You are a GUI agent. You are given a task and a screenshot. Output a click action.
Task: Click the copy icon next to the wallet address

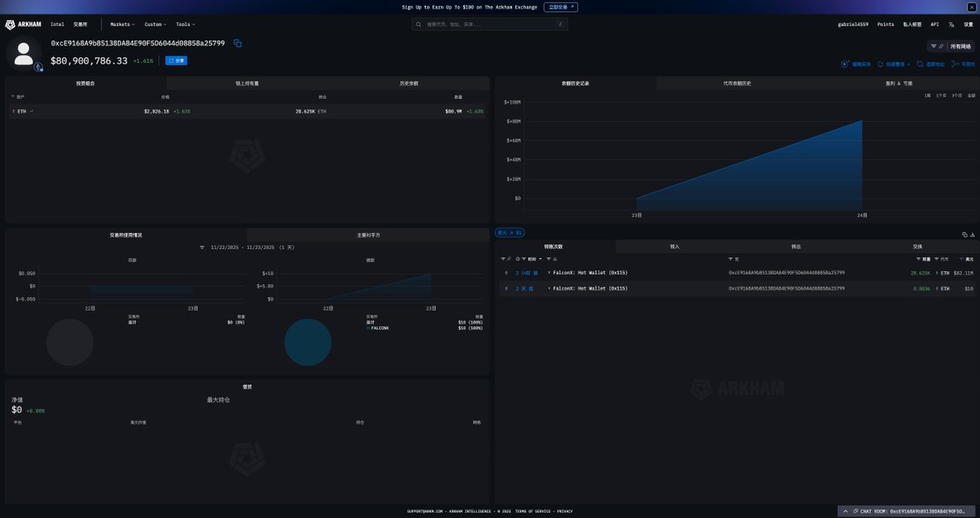[x=238, y=43]
